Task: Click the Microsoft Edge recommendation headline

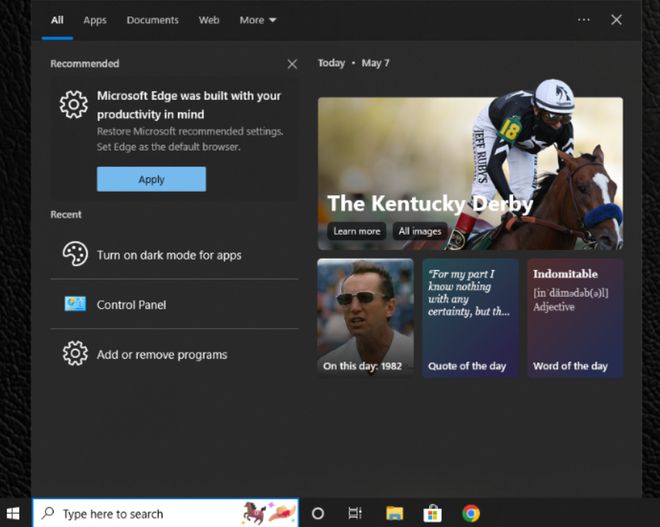Action: [189, 105]
